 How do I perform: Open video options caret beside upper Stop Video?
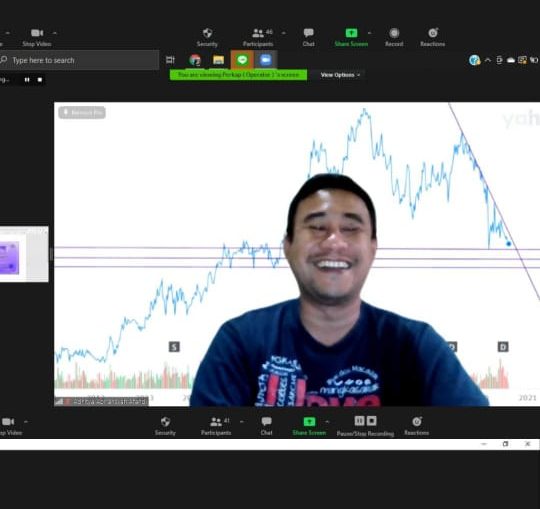pyautogui.click(x=54, y=33)
